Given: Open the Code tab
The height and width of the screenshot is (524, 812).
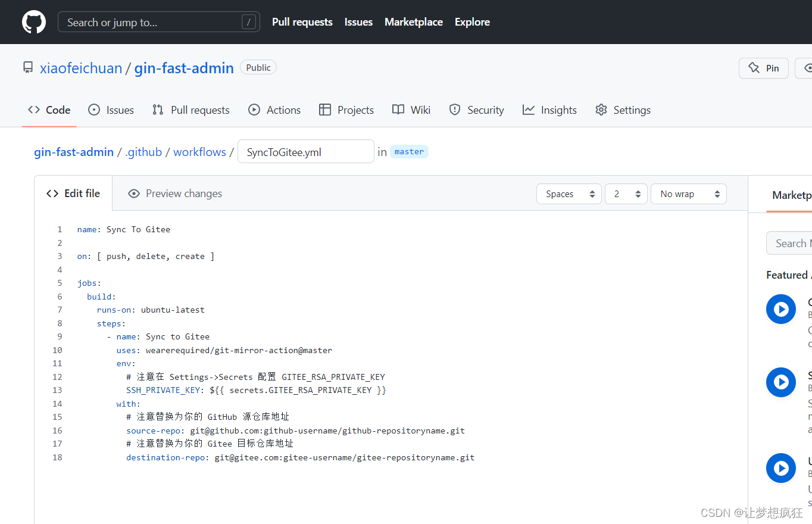Looking at the screenshot, I should [x=49, y=110].
